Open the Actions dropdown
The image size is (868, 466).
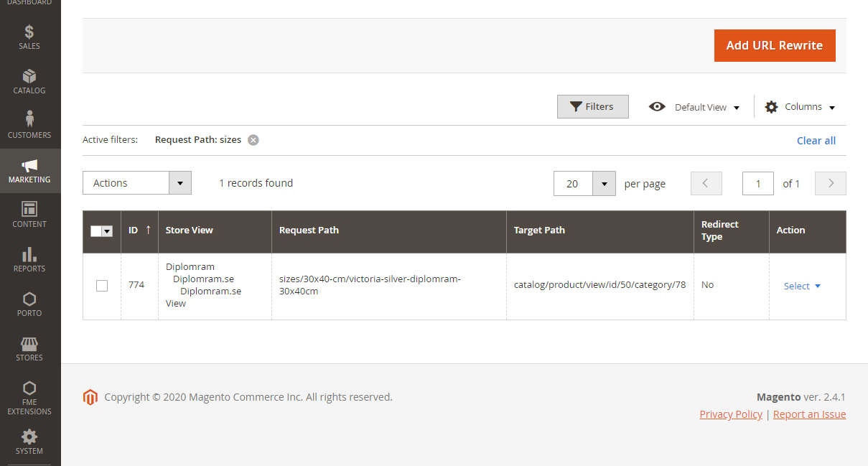pyautogui.click(x=137, y=183)
